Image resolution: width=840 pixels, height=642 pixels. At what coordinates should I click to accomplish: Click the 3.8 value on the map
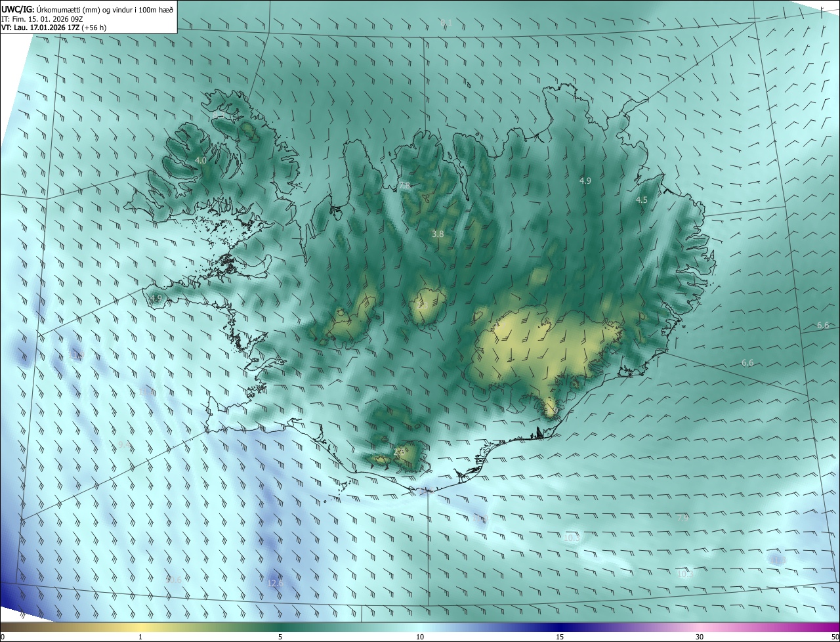[x=438, y=234]
